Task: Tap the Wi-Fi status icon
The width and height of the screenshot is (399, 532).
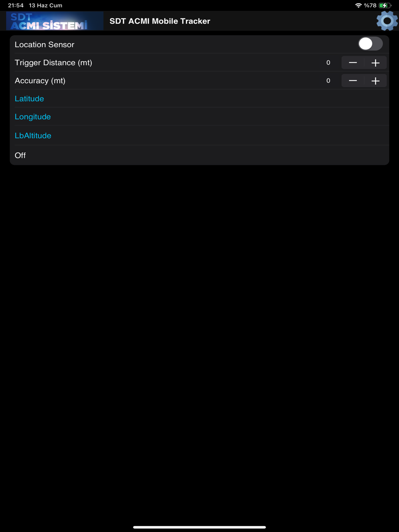Action: pyautogui.click(x=358, y=5)
